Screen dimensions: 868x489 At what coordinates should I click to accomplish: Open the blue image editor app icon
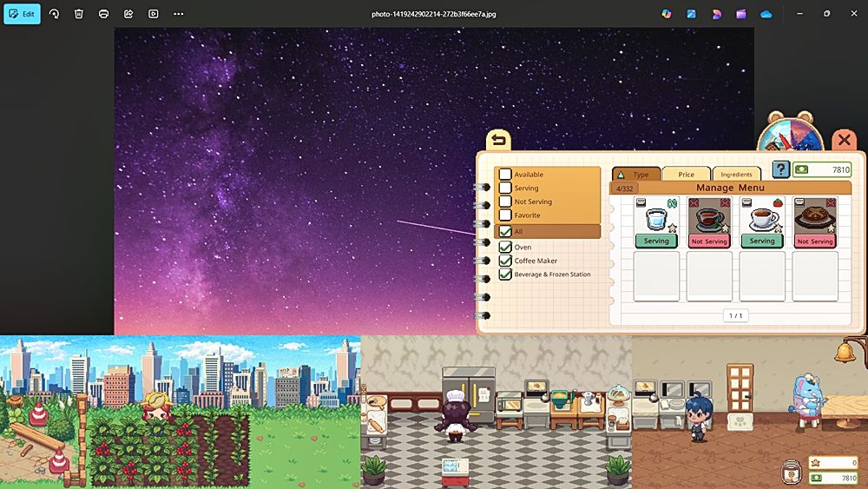click(x=692, y=14)
